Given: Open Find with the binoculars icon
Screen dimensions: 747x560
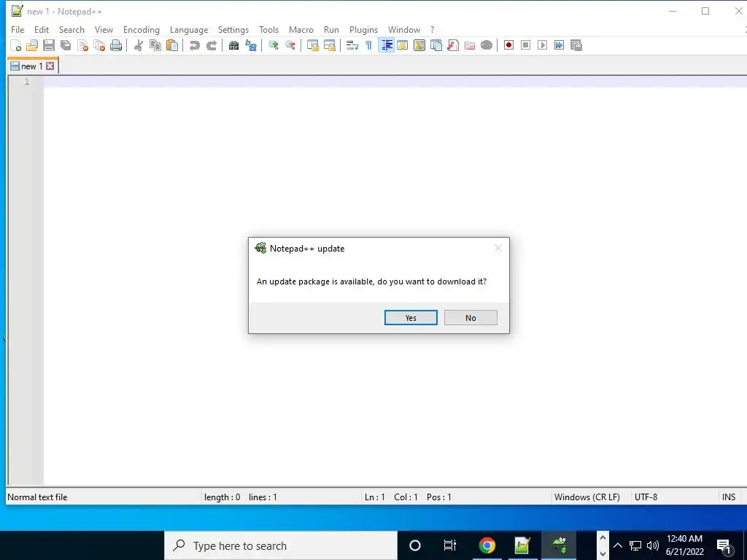Looking at the screenshot, I should [234, 45].
